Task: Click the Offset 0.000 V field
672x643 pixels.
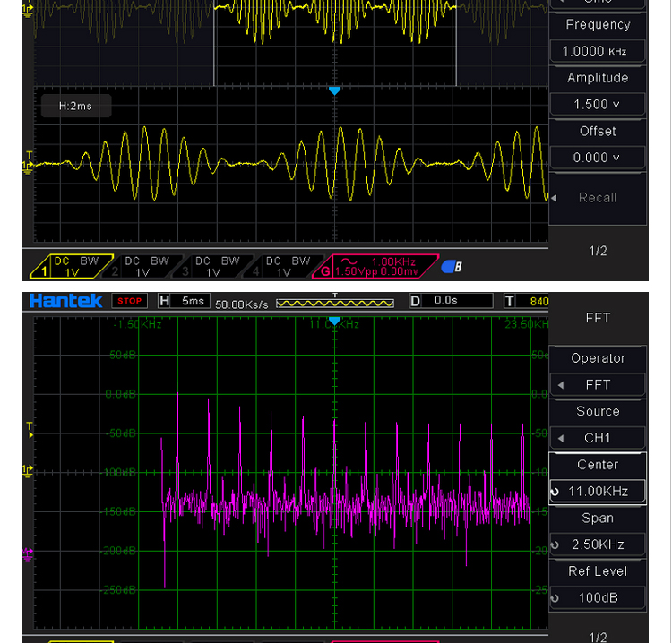Action: (598, 158)
